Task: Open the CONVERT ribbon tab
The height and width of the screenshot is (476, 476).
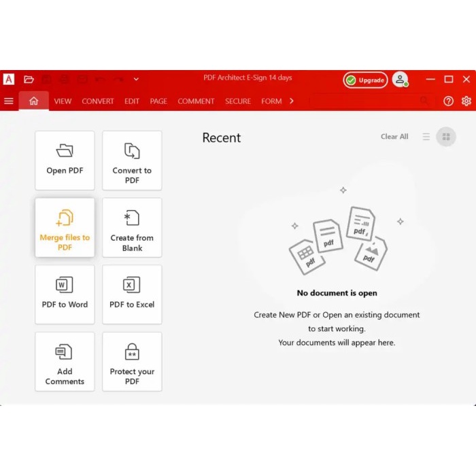Action: coord(98,101)
